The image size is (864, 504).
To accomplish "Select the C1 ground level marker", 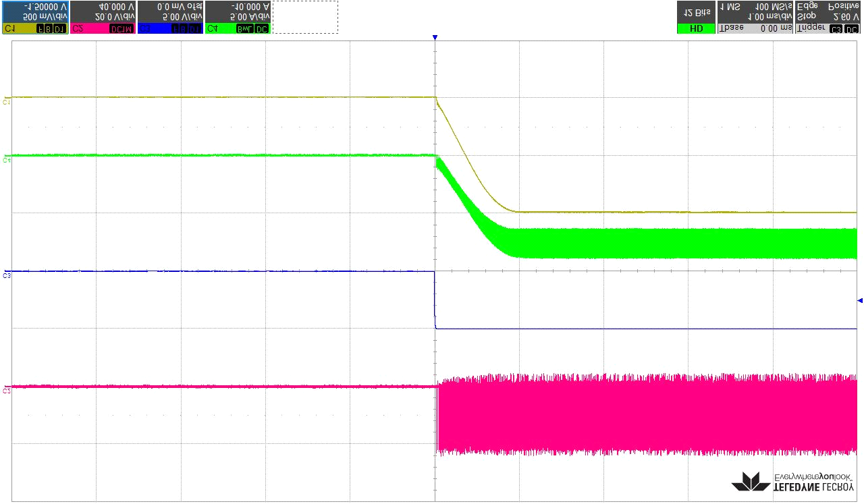I will tap(7, 102).
